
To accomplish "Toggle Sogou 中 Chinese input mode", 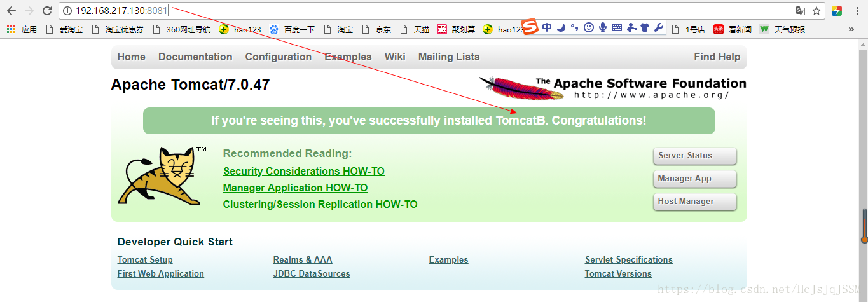I will 546,27.
